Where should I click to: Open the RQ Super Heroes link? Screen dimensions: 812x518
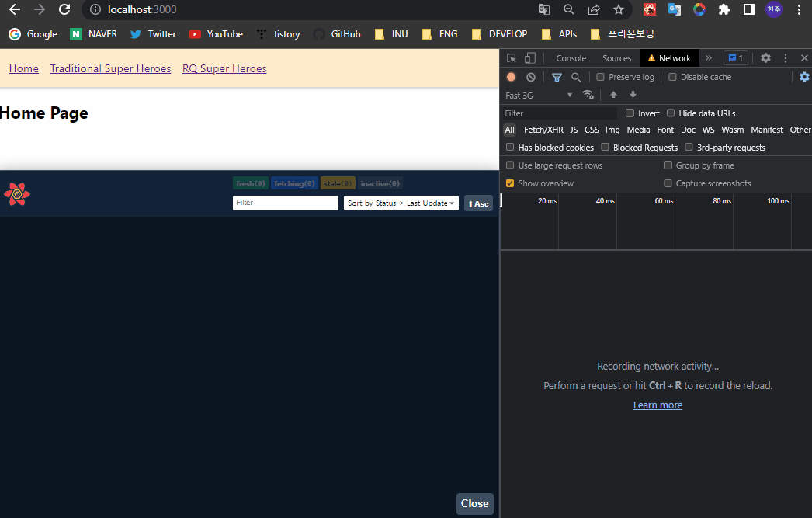point(224,68)
